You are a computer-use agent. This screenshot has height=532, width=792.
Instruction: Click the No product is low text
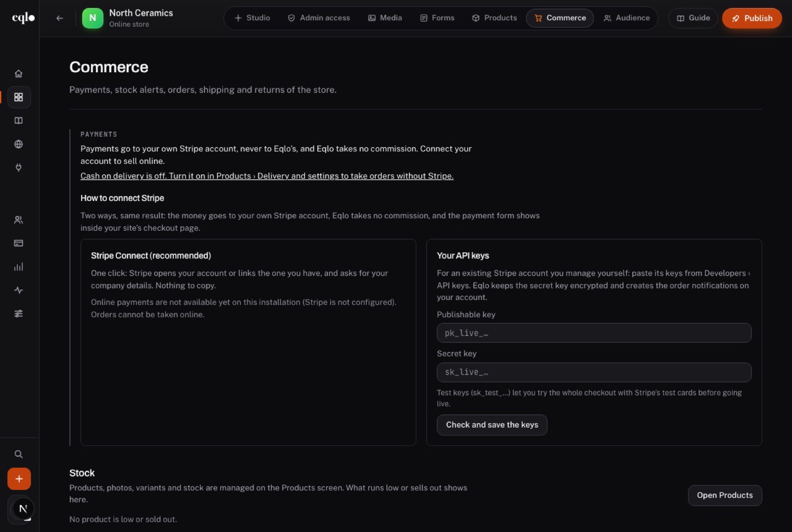click(123, 519)
